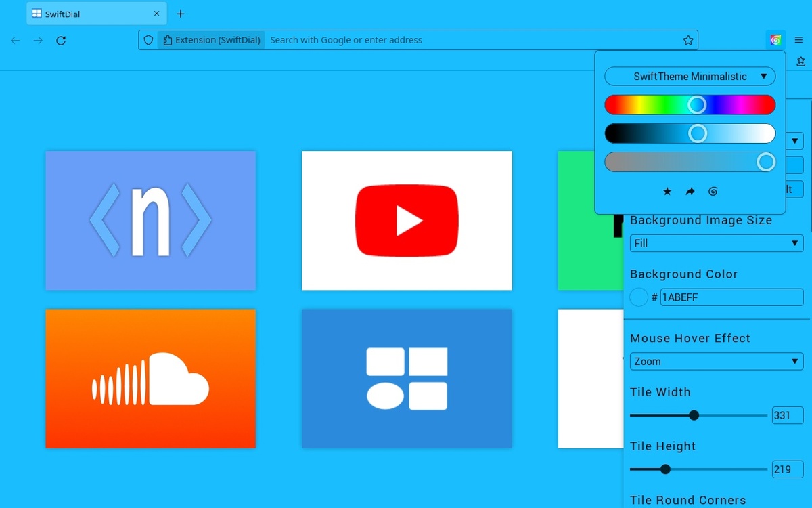Open a new tab with plus button

(180, 14)
